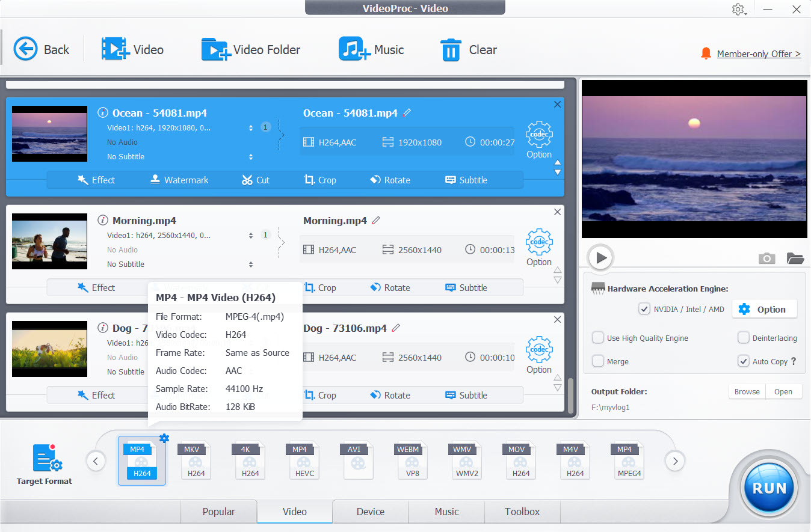Open codec Option for Ocean - 54081.mp4
The image size is (811, 532).
538,134
